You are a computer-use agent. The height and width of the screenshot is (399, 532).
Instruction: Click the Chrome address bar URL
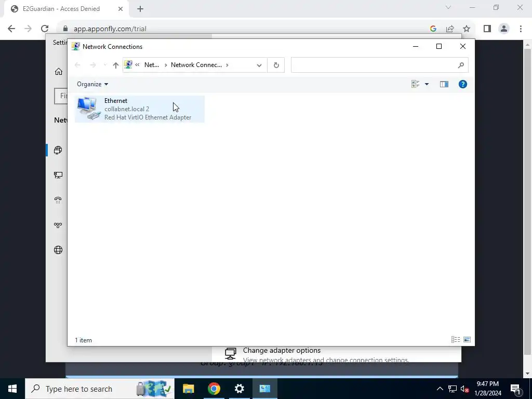(110, 29)
